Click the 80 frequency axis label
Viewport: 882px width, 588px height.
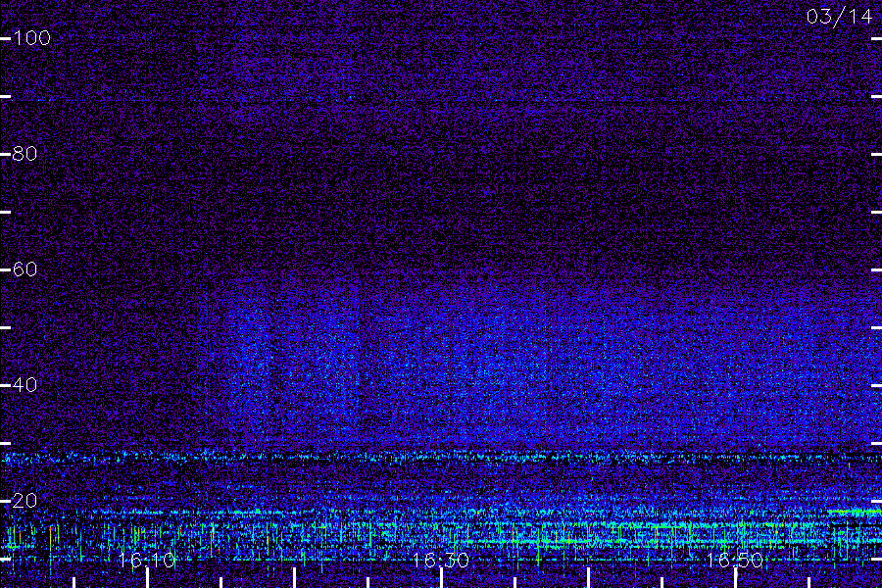click(x=24, y=154)
